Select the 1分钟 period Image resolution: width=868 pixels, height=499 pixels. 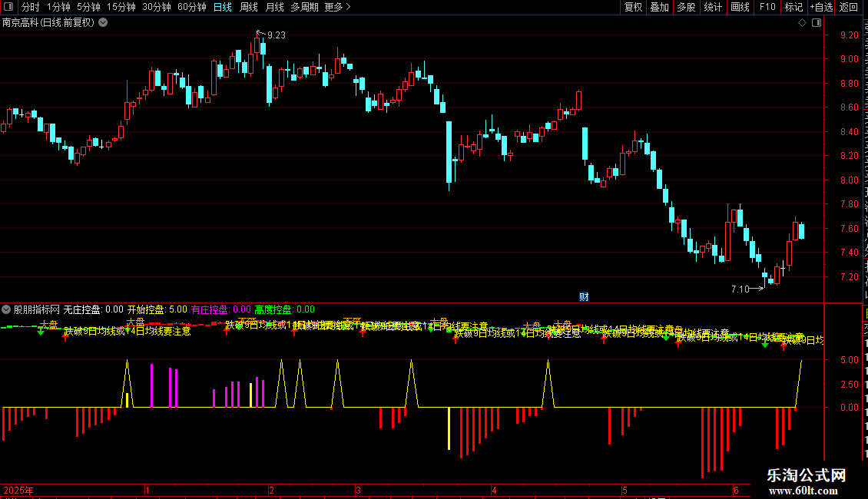(58, 7)
